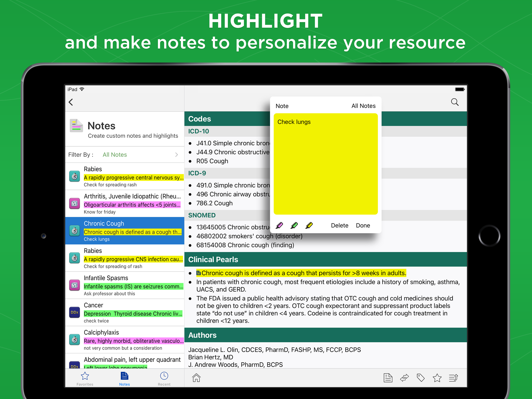Open the Infantile Spasms note entry
The width and height of the screenshot is (532, 399).
pyautogui.click(x=124, y=285)
